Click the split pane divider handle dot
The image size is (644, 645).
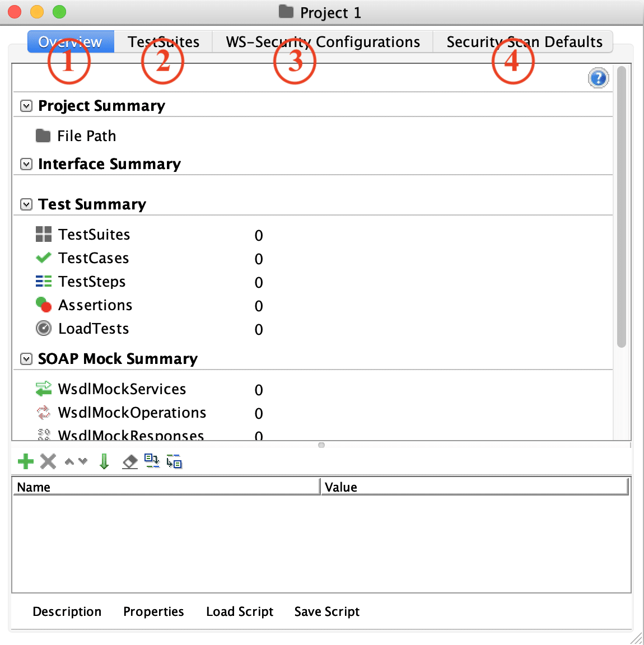[x=321, y=445]
